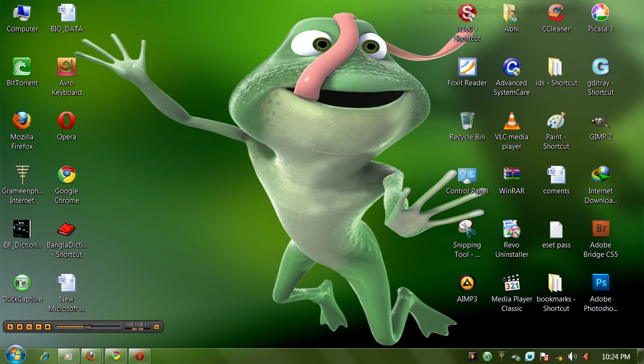The image size is (644, 364).
Task: Select the AIMP3 desktop icon
Action: tap(467, 289)
